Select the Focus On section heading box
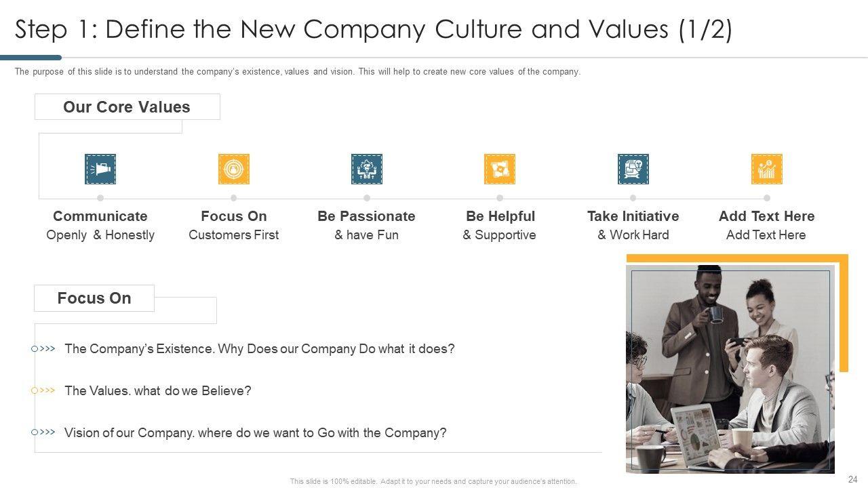Viewport: 868px width, 488px height. [x=94, y=298]
